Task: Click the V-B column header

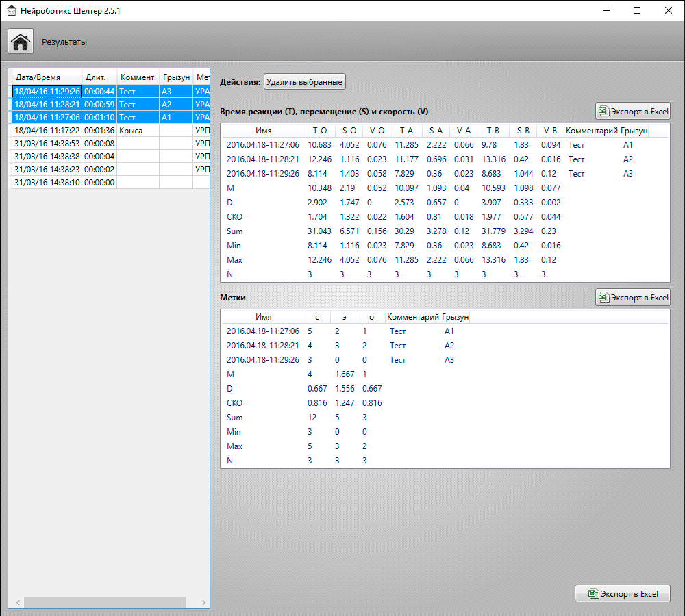Action: pos(550,131)
